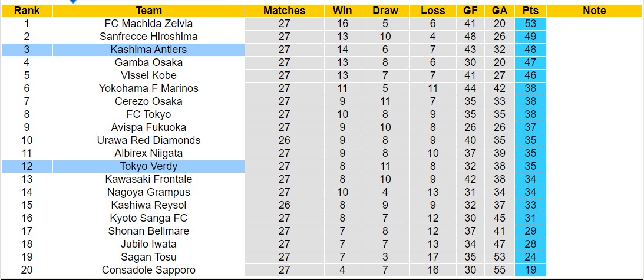The width and height of the screenshot is (644, 280).
Task: Select the Draw column header
Action: pyautogui.click(x=385, y=11)
